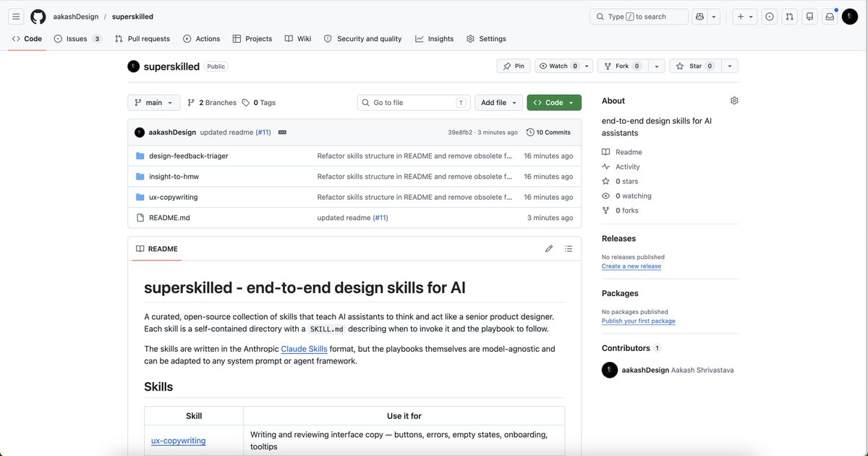Viewport: 868px width, 456px height.
Task: Open the 10 Commits history link
Action: pos(548,132)
